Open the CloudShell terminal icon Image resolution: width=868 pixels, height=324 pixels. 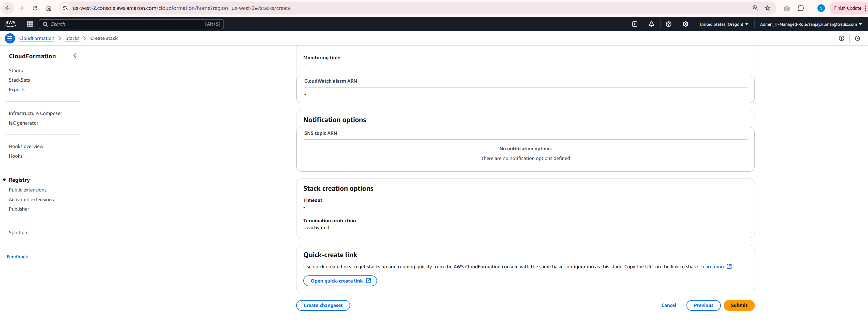coord(635,24)
